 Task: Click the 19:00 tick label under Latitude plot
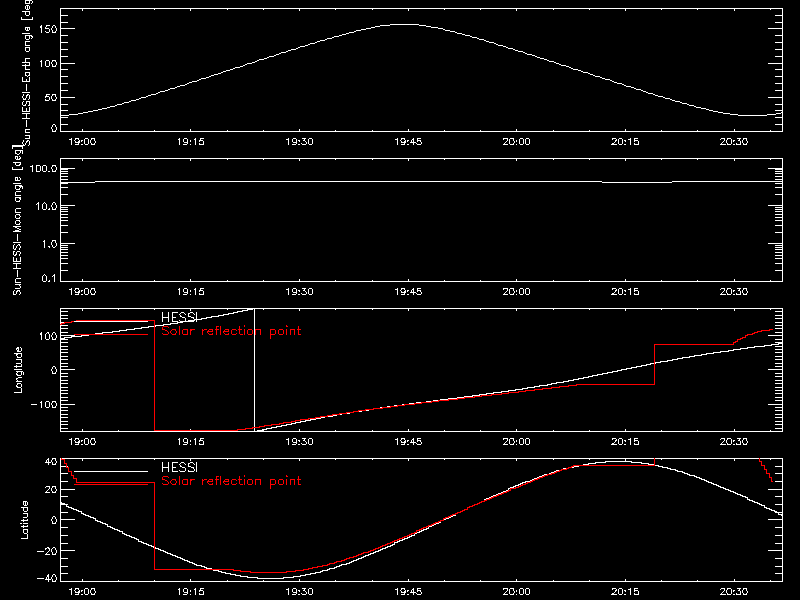tap(82, 592)
